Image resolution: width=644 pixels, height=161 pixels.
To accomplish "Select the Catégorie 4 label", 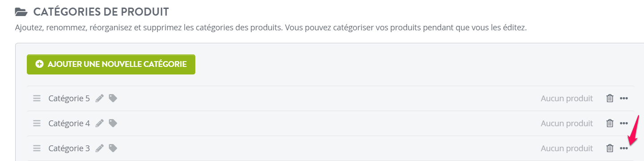I will (69, 124).
